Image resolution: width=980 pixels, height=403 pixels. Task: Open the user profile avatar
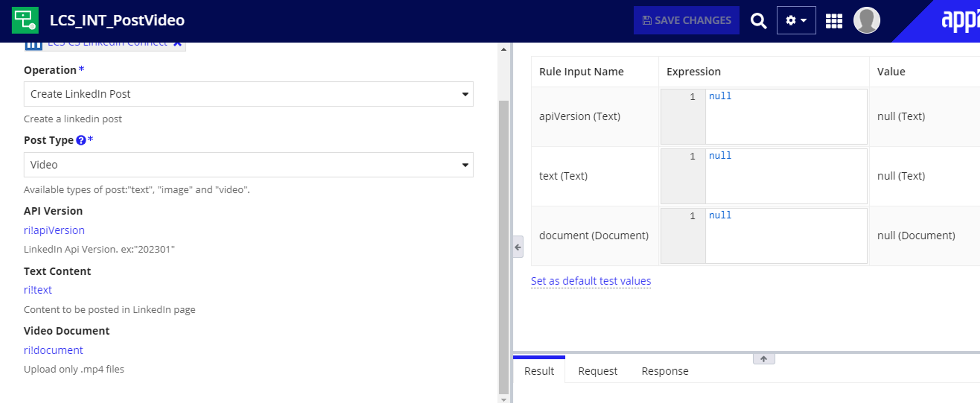867,20
